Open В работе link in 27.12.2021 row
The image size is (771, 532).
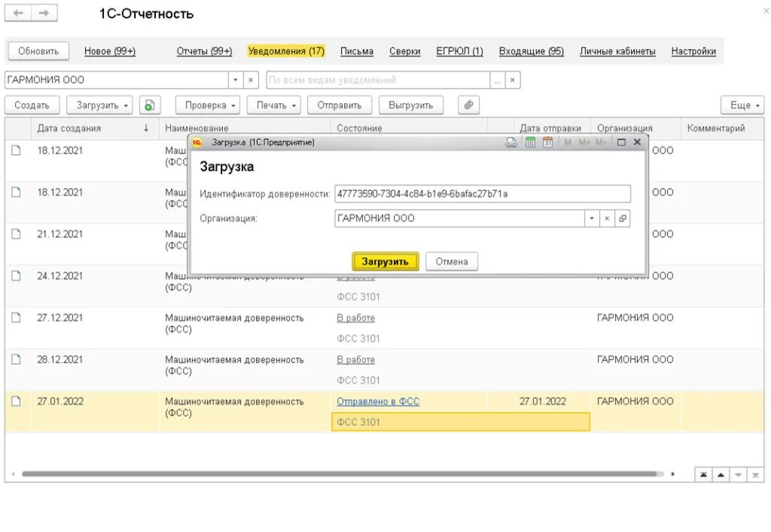[x=355, y=318]
